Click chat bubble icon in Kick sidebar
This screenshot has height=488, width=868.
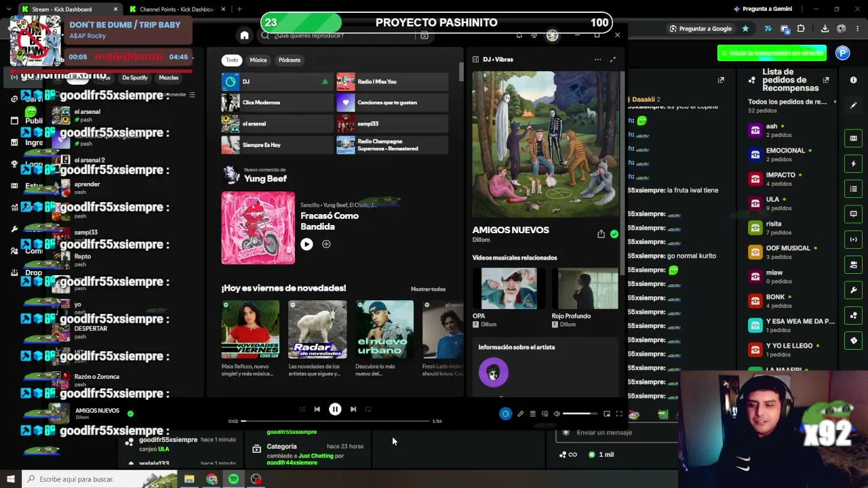click(854, 214)
